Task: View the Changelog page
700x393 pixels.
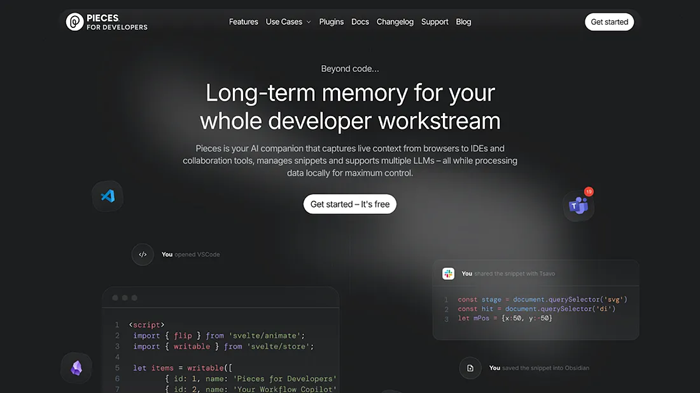Action: coord(395,22)
